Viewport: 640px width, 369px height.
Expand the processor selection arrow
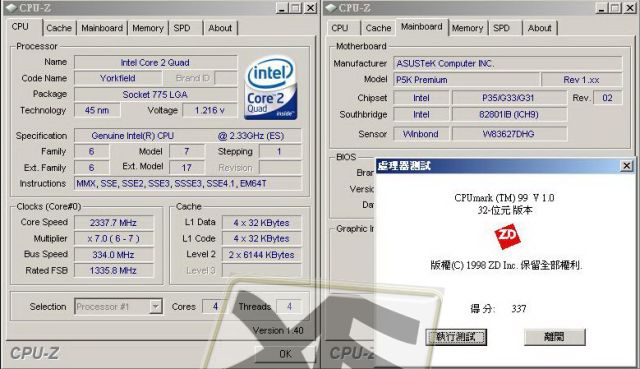pyautogui.click(x=156, y=307)
